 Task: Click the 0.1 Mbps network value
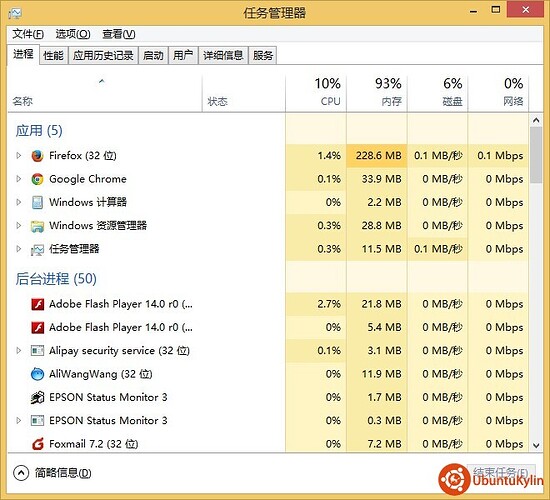[x=500, y=155]
